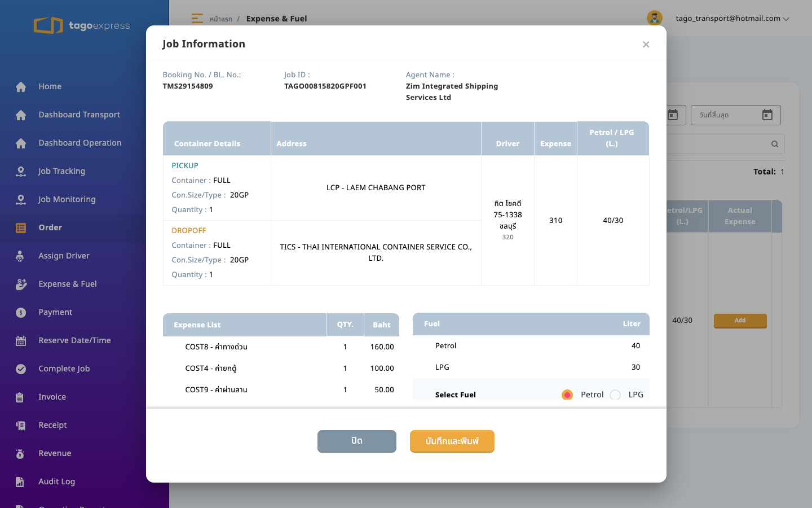Click the Job Tracking sidebar icon

click(x=21, y=171)
